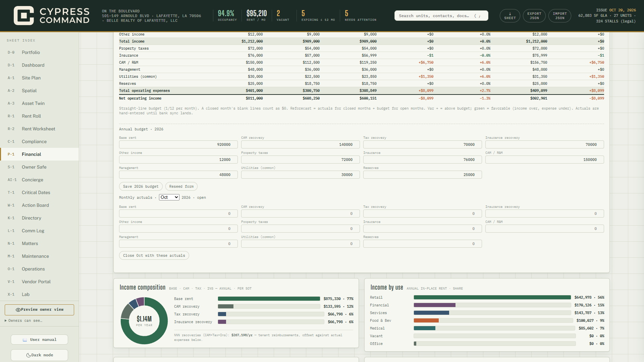This screenshot has height=362, width=644.
Task: Open the Lab sheet
Action: click(40, 294)
